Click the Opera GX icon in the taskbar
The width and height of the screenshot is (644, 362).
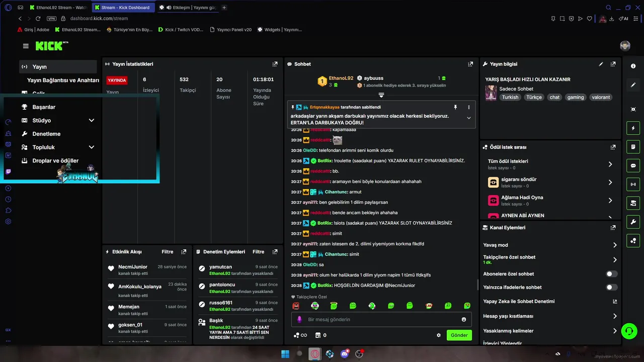pyautogui.click(x=314, y=353)
